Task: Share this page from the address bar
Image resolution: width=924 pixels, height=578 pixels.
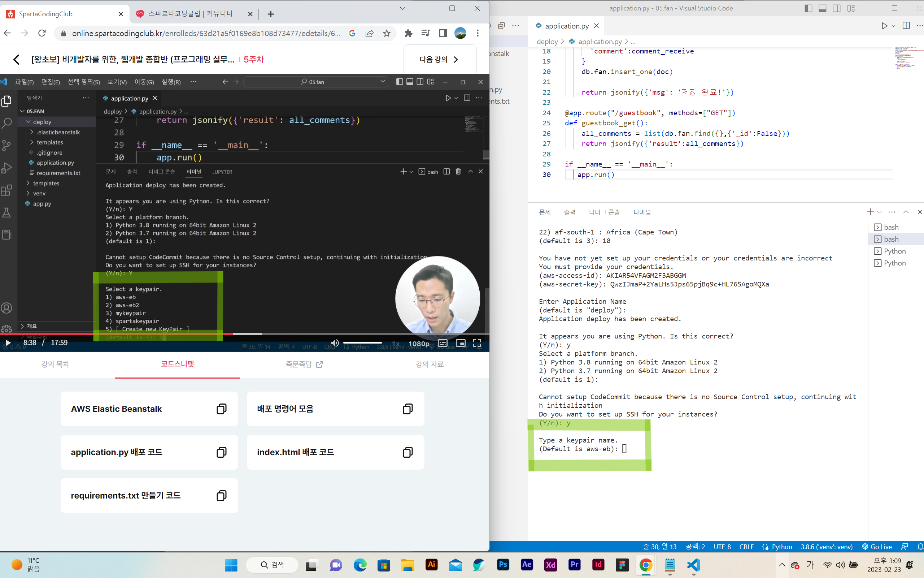Action: click(x=369, y=33)
